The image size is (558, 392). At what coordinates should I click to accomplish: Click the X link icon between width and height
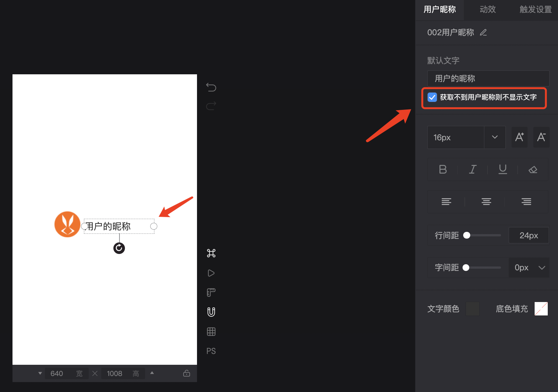coord(95,373)
